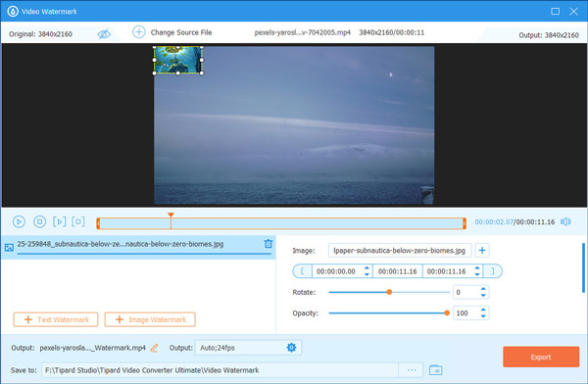Click the timeline left trim handle
The image size is (588, 384).
point(98,223)
